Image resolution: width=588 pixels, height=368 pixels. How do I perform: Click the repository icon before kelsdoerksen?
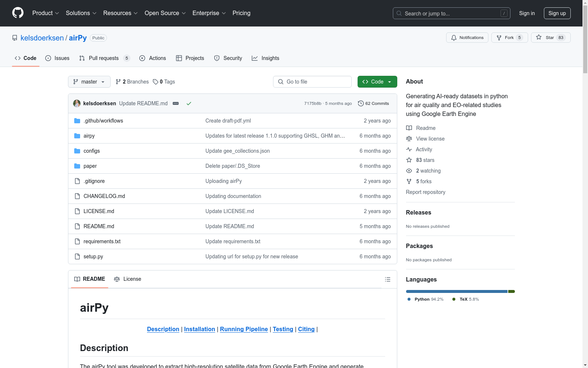[x=15, y=38]
